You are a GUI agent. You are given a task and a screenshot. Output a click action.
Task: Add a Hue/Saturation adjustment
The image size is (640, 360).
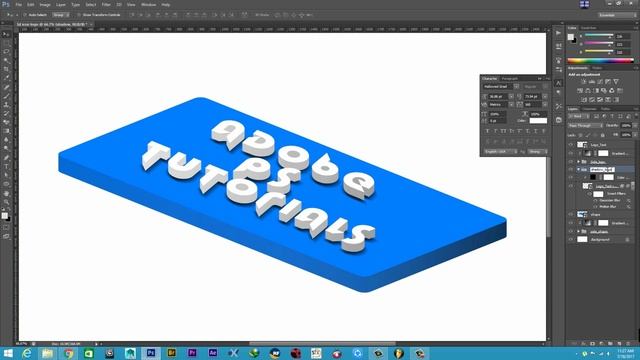click(x=580, y=90)
